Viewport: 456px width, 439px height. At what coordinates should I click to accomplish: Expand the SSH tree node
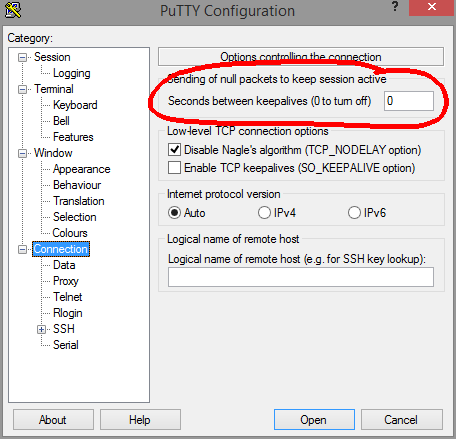(x=41, y=330)
